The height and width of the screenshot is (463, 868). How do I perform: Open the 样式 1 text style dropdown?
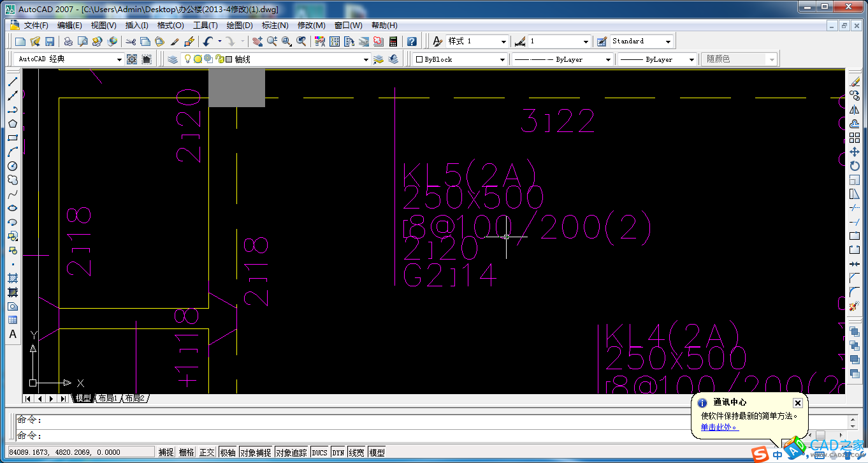[503, 41]
